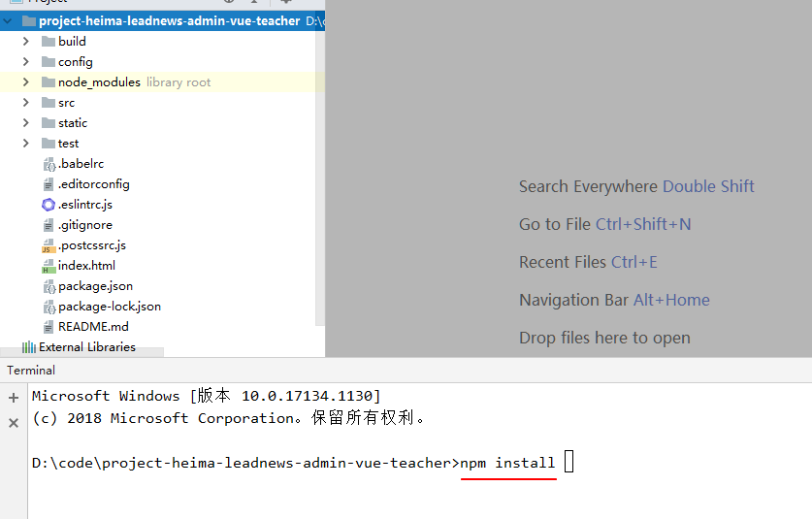Viewport: 812px width, 519px height.
Task: Click the .eslintrc.js ESLint icon
Action: coord(49,205)
